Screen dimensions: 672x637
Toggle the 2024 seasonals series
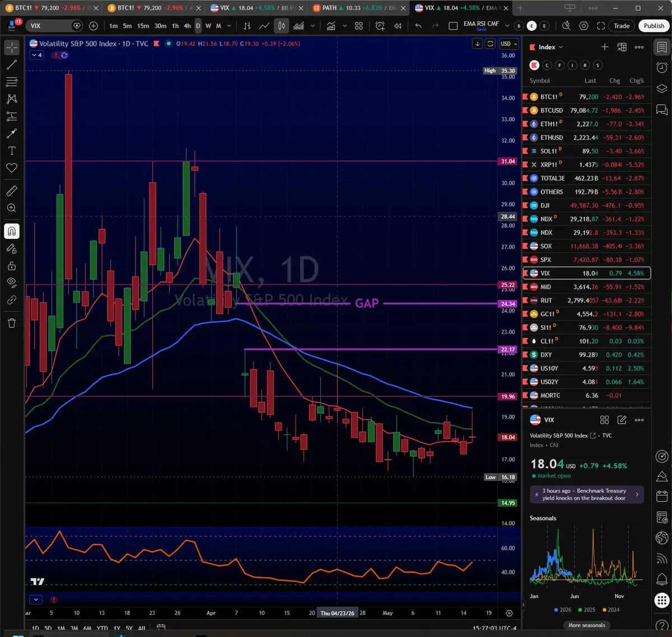(610, 610)
